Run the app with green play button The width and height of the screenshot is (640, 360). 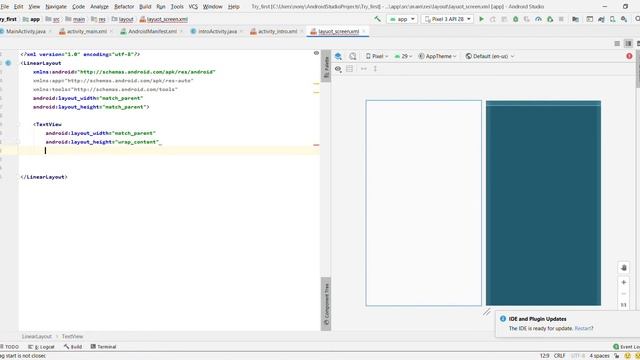[x=482, y=19]
